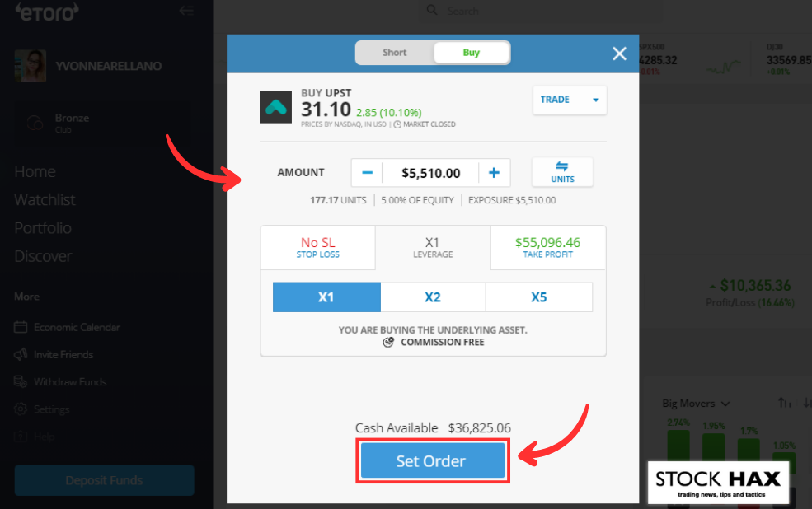Open Settings gear in the sidebar
The width and height of the screenshot is (812, 509).
pyautogui.click(x=21, y=409)
